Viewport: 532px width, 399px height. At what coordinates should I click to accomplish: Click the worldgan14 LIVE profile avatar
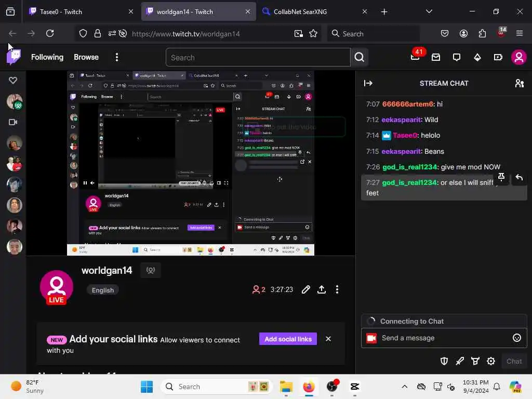pyautogui.click(x=56, y=287)
